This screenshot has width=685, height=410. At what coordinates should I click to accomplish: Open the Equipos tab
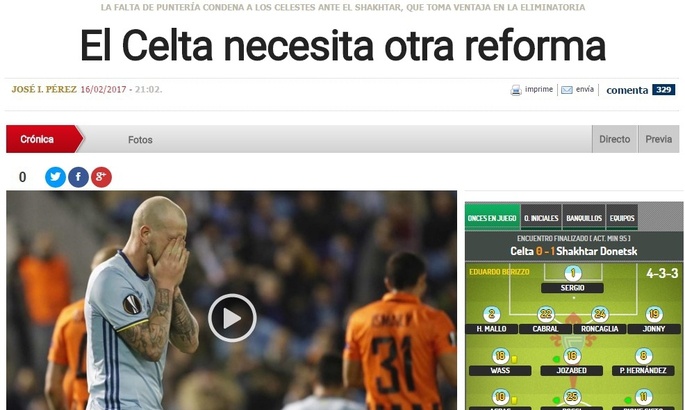[622, 217]
